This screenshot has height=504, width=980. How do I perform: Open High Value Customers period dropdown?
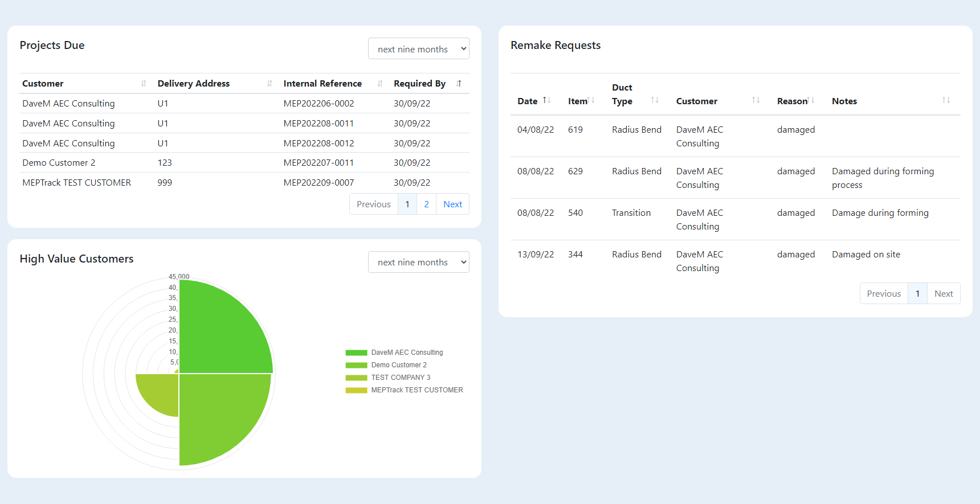pyautogui.click(x=418, y=262)
